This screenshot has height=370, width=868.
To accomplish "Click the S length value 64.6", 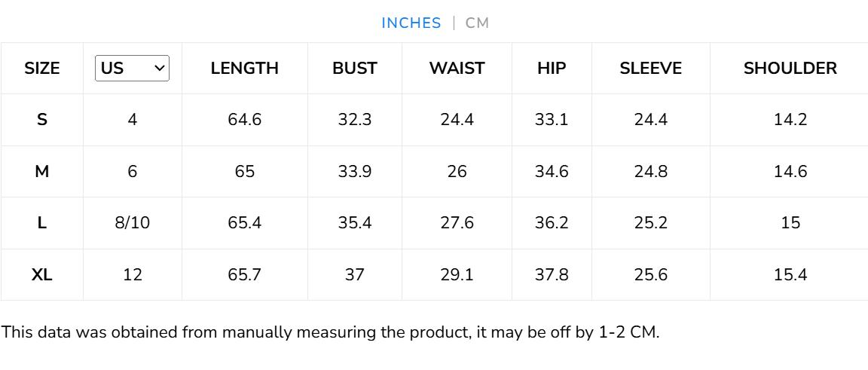I will [245, 120].
